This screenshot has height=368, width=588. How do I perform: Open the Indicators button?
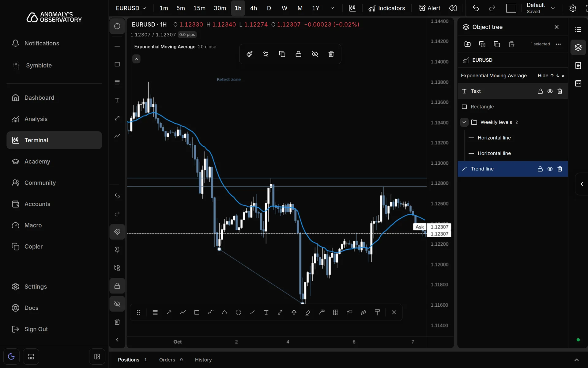coord(386,8)
